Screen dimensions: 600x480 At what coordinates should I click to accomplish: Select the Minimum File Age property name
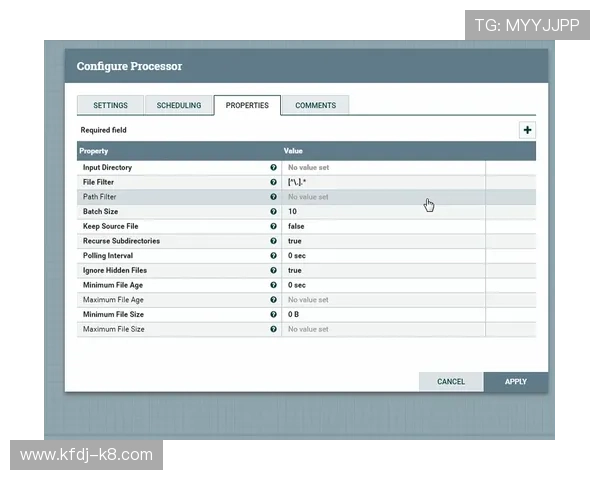coord(113,285)
